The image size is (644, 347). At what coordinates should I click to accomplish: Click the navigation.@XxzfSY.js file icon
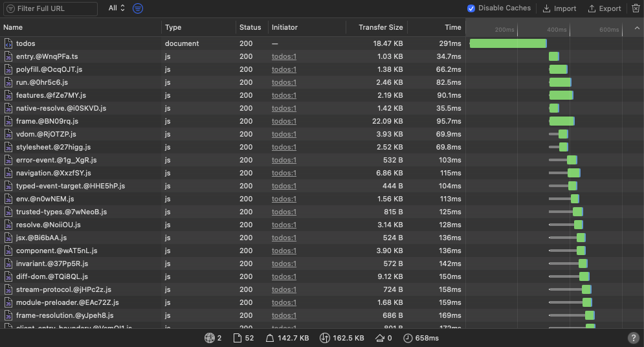tap(8, 173)
